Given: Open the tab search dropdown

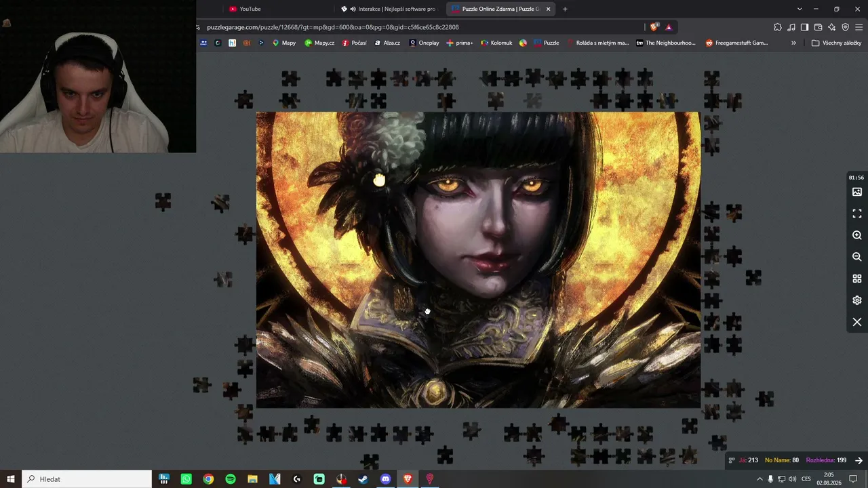Looking at the screenshot, I should coord(800,9).
